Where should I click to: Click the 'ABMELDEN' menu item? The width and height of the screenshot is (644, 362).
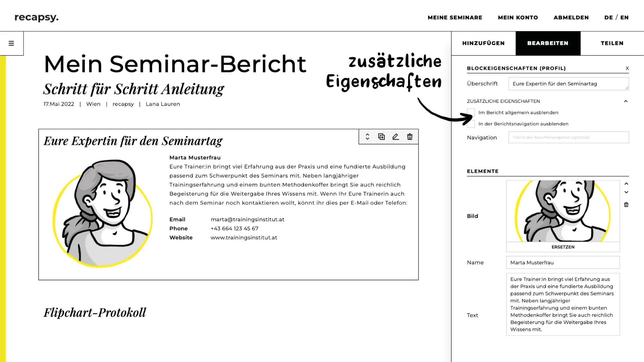tap(571, 17)
